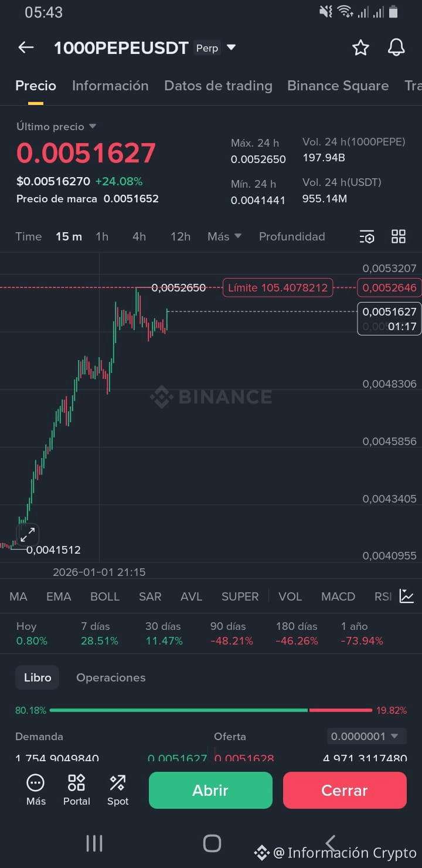Tap the 90 días -48.21% change

point(232,633)
